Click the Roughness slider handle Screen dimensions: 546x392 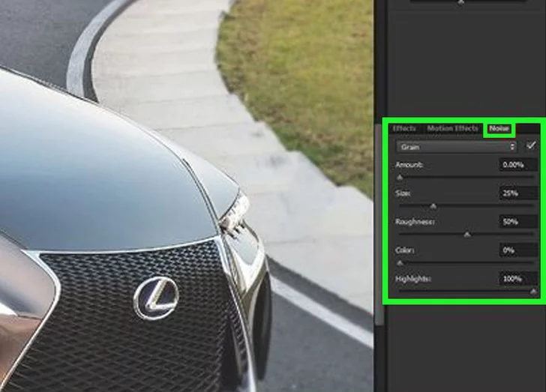click(x=467, y=235)
